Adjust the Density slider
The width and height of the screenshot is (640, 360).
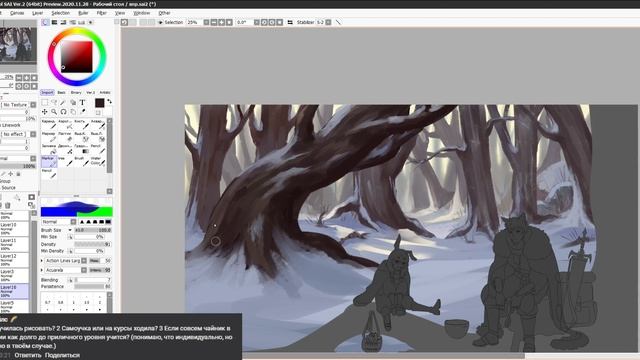point(93,244)
